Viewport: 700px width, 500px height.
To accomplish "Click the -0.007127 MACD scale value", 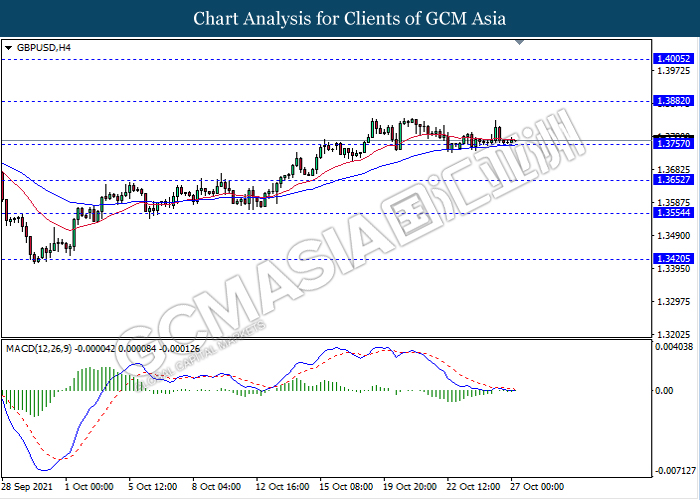I will tap(675, 471).
